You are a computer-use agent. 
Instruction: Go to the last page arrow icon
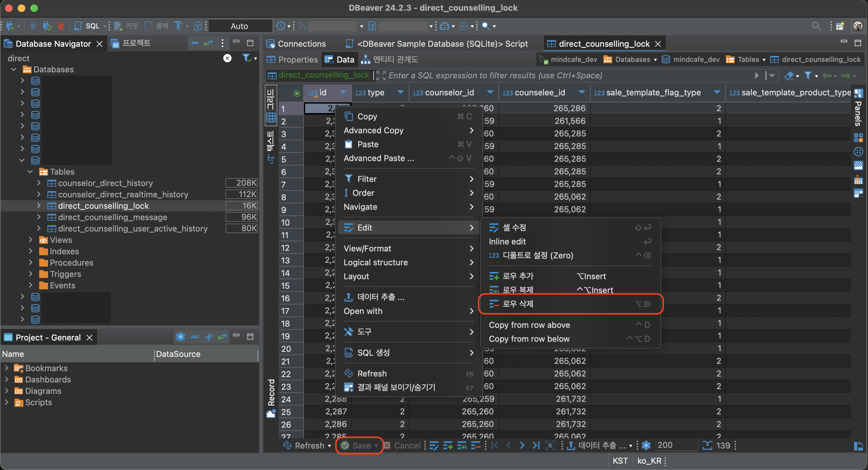click(x=536, y=445)
